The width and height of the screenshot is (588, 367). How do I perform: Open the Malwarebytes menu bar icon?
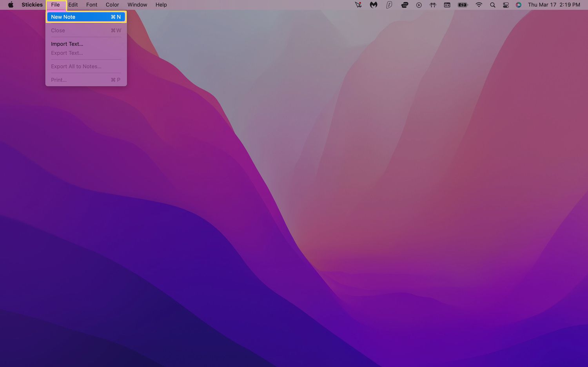pos(374,5)
